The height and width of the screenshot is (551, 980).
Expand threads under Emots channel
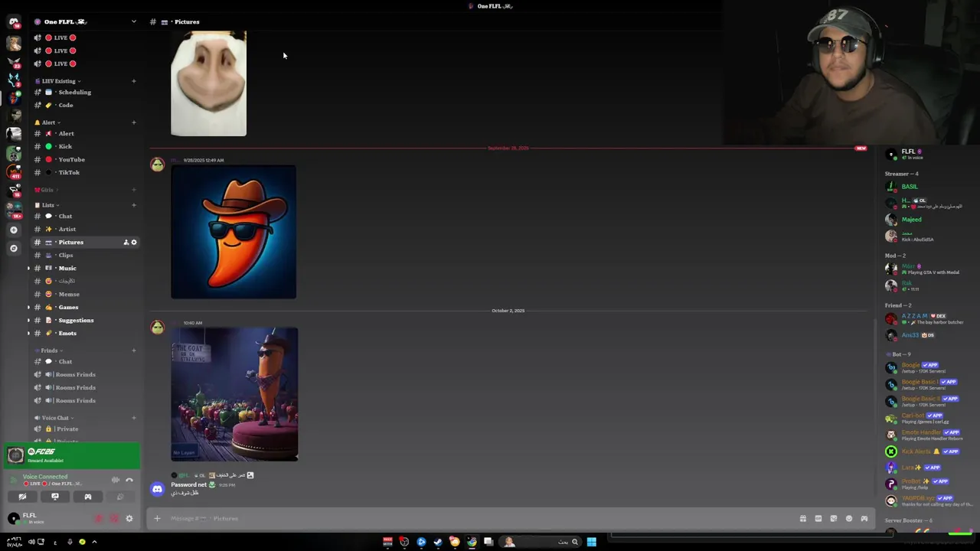point(29,333)
